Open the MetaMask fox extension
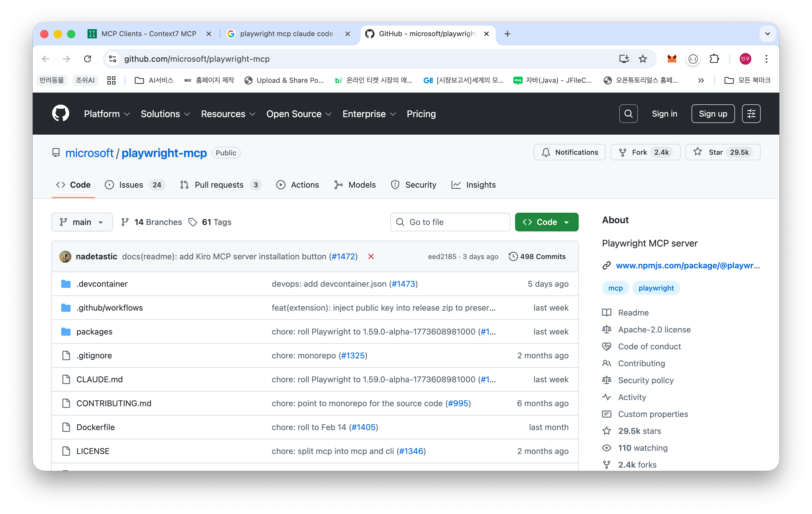The width and height of the screenshot is (812, 514). coord(671,59)
